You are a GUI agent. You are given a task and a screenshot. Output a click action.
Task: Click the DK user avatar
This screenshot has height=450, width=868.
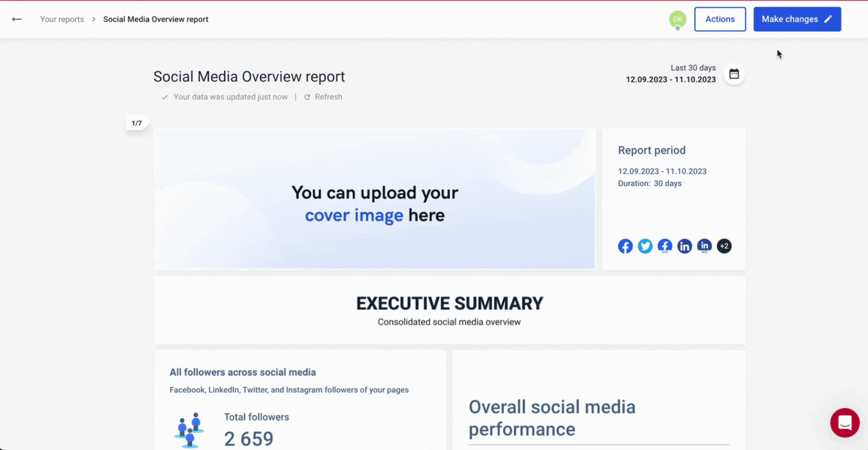tap(678, 19)
